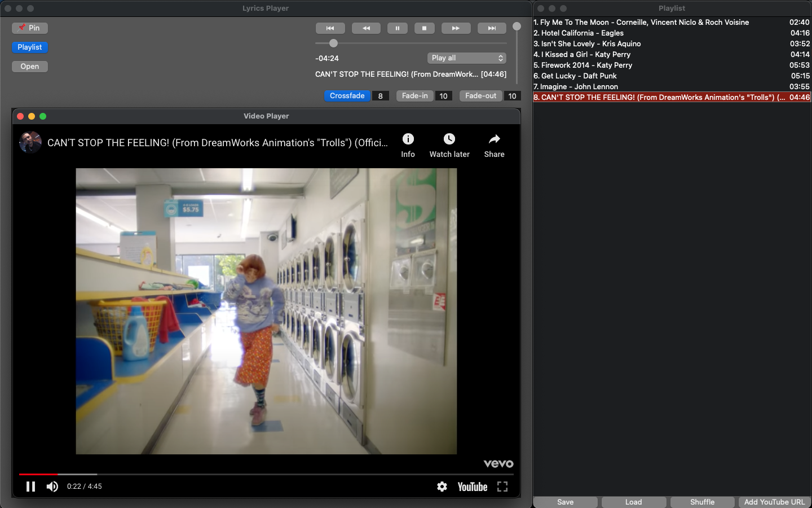Click the remaining time -04:24 label
Screen dimensions: 812x508
pos(327,58)
